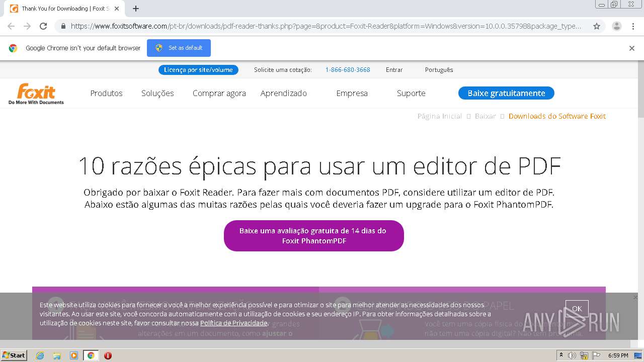Screen dimensions: 644x362
Task: Click the page vertical scrollbar thumb
Action: 640,89
